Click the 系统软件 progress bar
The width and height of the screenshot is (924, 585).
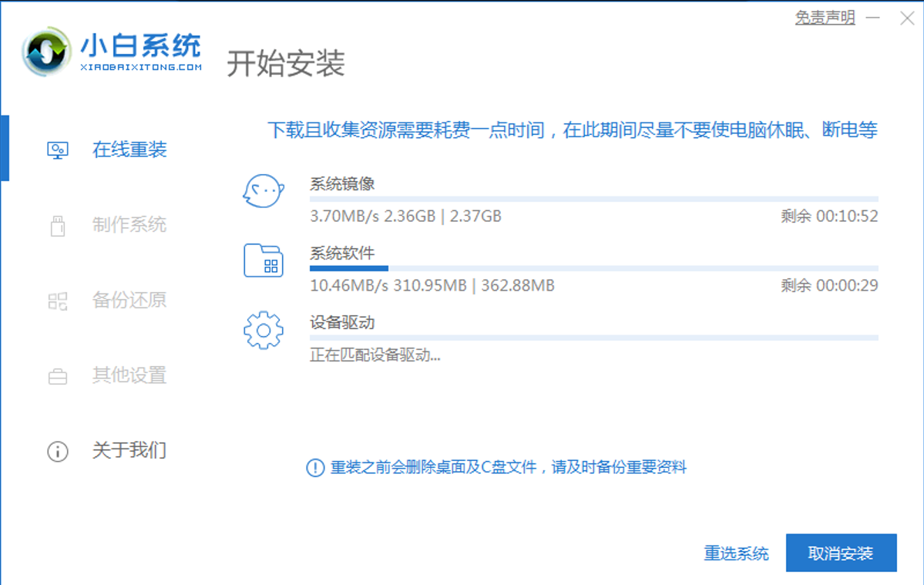coord(593,268)
